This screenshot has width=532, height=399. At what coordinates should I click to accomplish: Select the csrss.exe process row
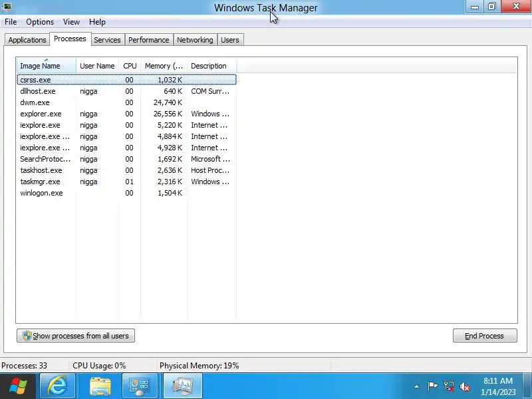coord(126,80)
